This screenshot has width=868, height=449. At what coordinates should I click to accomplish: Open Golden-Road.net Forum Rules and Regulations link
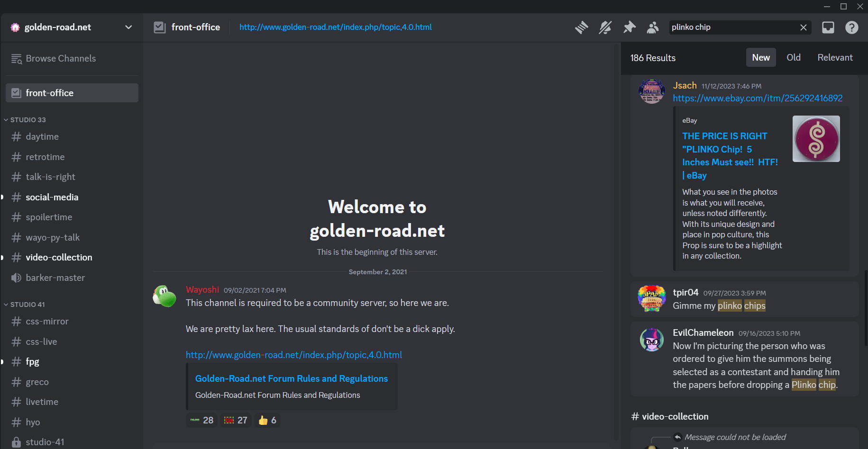291,378
